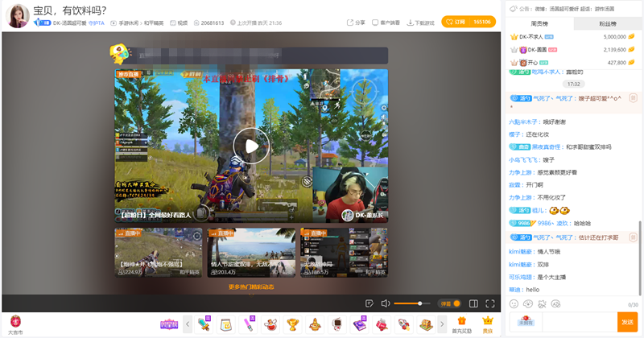Switch to the 周贡榜 weekly ranking tab
The height and width of the screenshot is (338, 644).
point(539,24)
